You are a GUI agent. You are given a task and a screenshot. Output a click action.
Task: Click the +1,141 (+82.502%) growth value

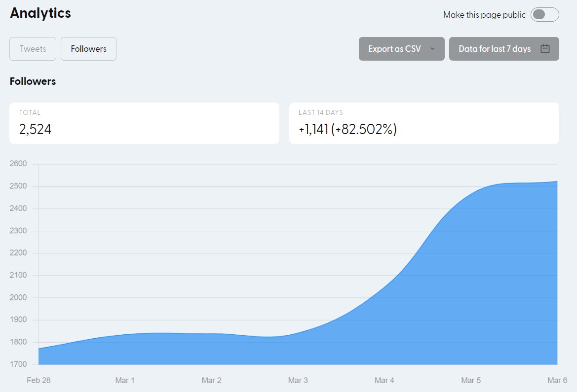tap(348, 129)
